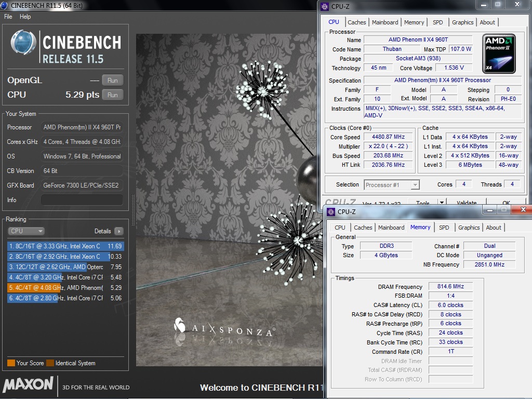532x399 pixels.
Task: Expand ranking Details arrow button
Action: point(119,231)
